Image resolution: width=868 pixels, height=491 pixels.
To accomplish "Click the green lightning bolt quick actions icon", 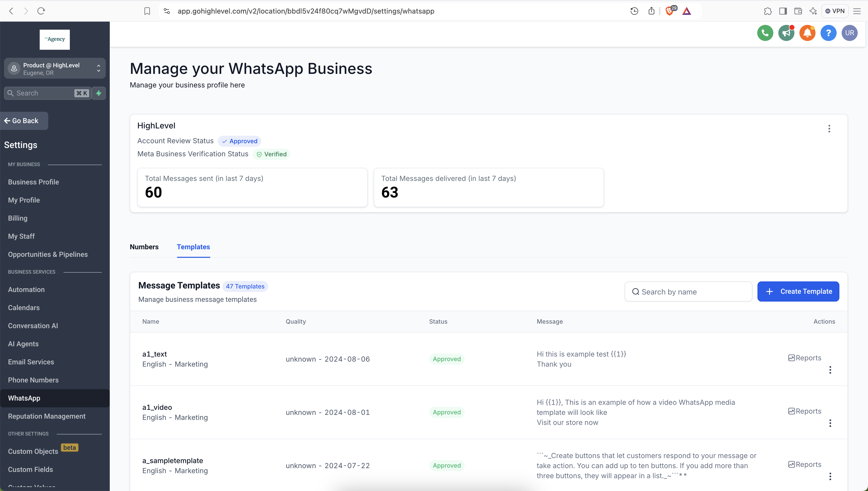I will (x=99, y=93).
